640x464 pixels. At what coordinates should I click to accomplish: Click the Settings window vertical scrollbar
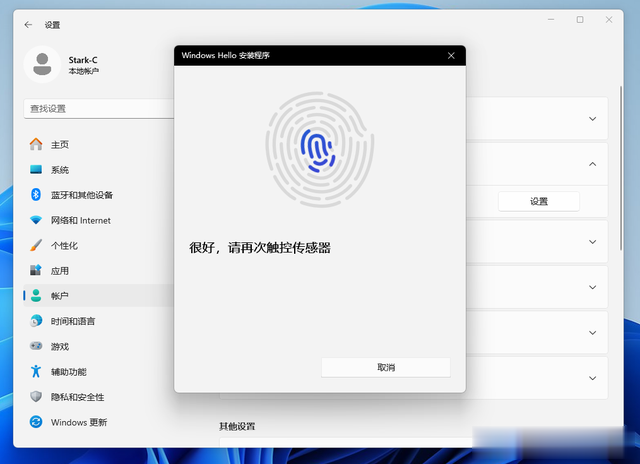(x=621, y=168)
